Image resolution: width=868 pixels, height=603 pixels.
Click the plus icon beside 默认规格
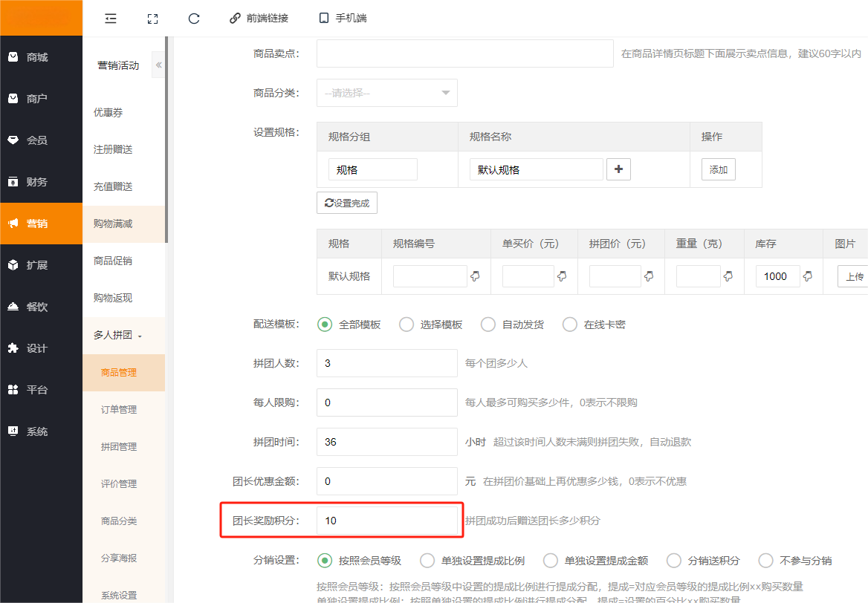(618, 169)
